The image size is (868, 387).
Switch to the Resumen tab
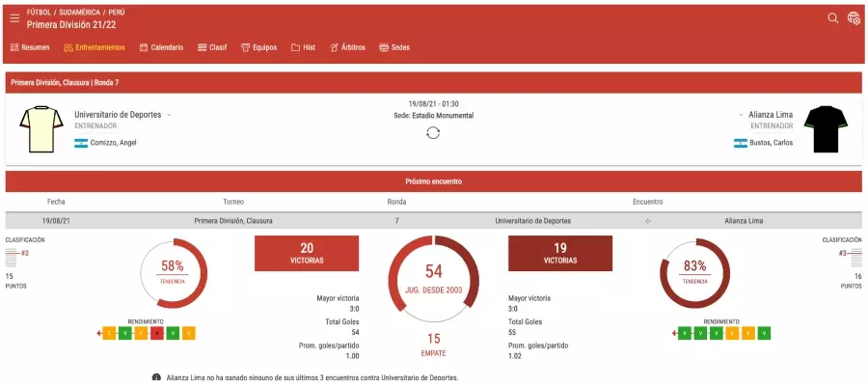(30, 47)
